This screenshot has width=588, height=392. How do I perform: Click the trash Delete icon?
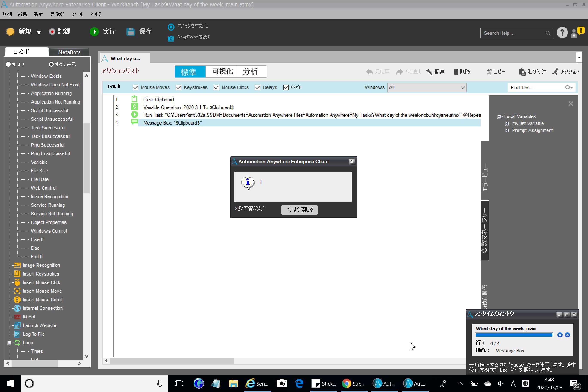tap(455, 72)
